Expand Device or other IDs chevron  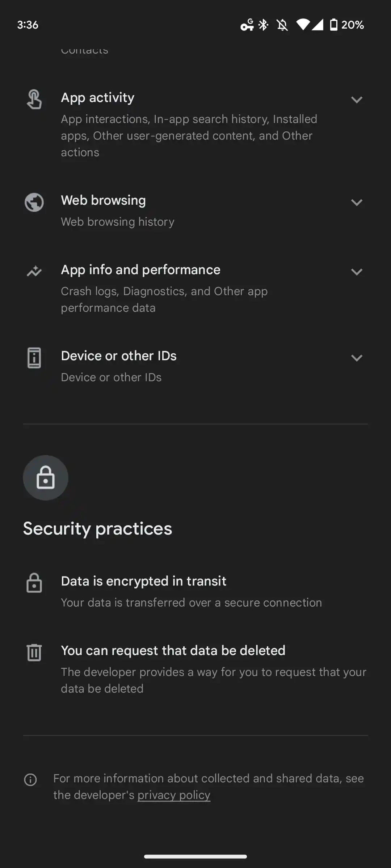pos(357,358)
